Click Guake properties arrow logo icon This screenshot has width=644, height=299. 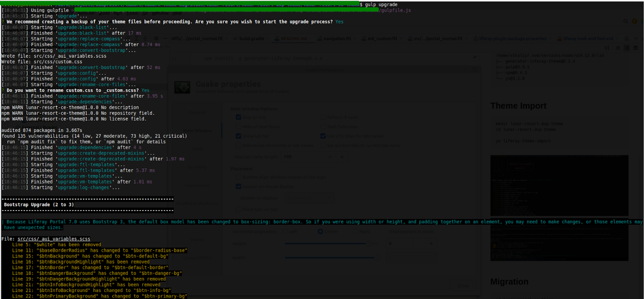pyautogui.click(x=182, y=87)
